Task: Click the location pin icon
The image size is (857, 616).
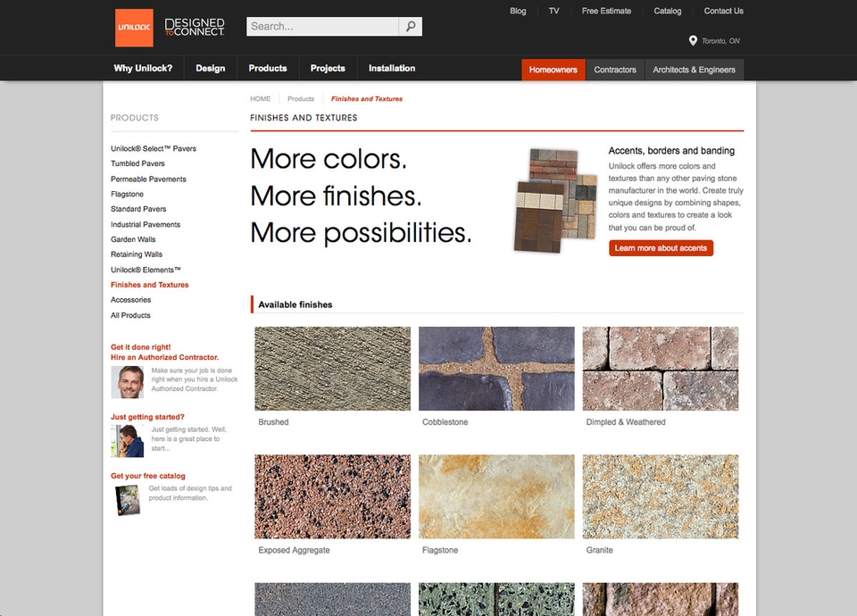Action: (693, 40)
